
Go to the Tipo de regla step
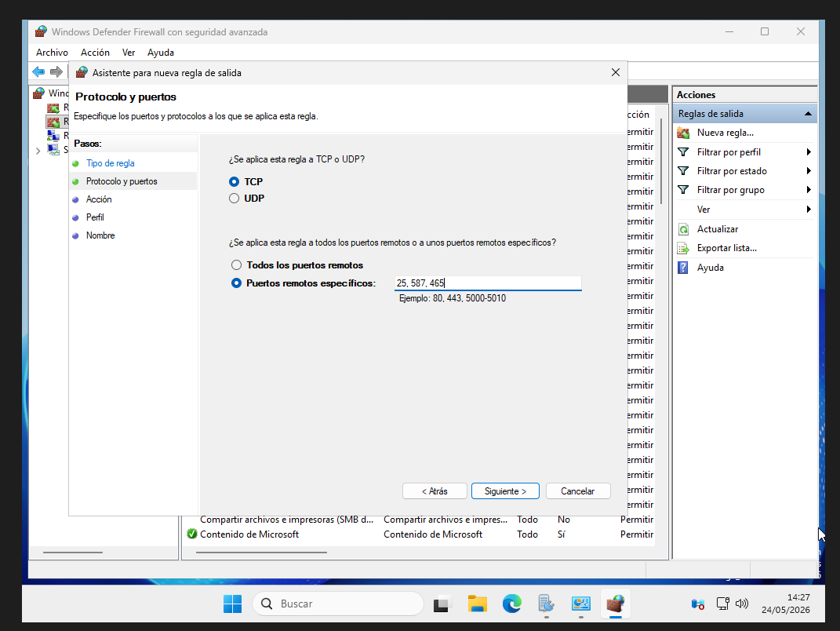111,163
